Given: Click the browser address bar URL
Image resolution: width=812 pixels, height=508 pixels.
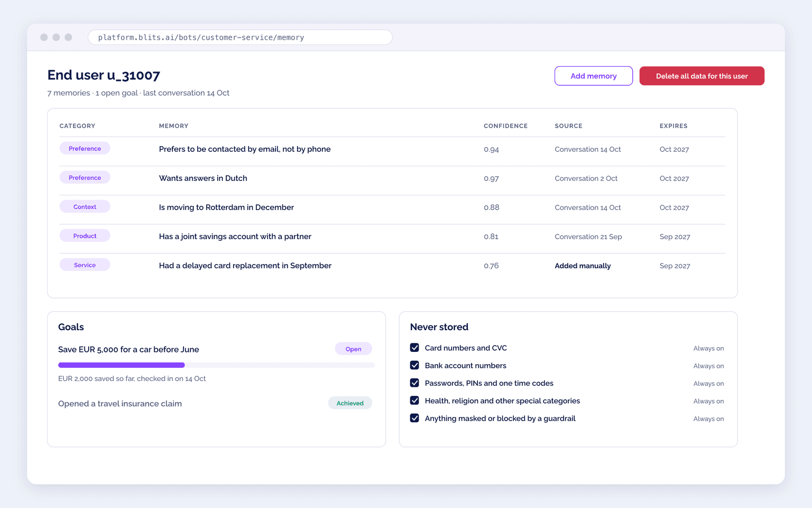Looking at the screenshot, I should 240,37.
